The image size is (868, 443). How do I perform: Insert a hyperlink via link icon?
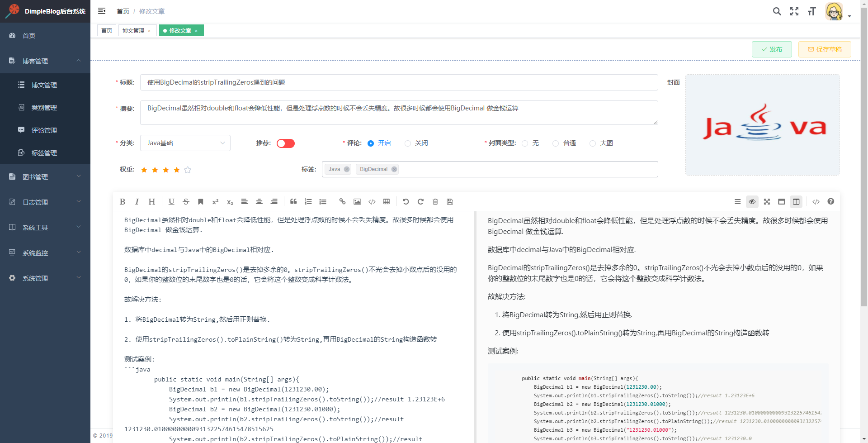tap(342, 202)
